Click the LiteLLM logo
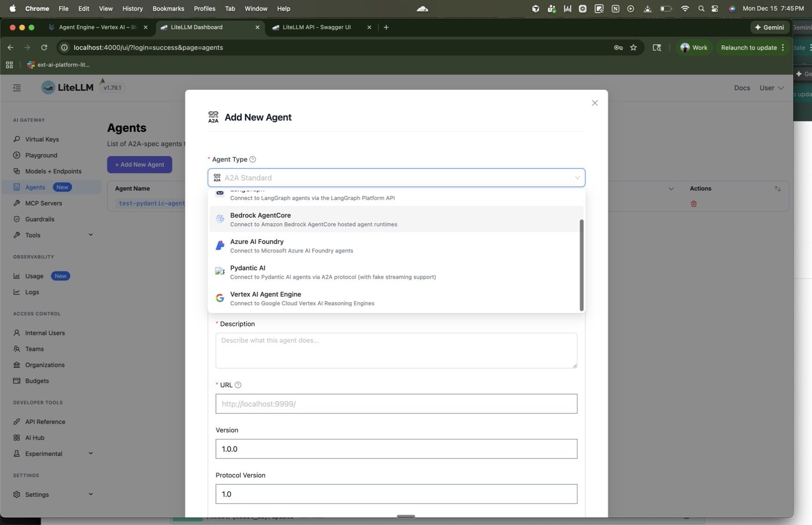 [x=68, y=87]
